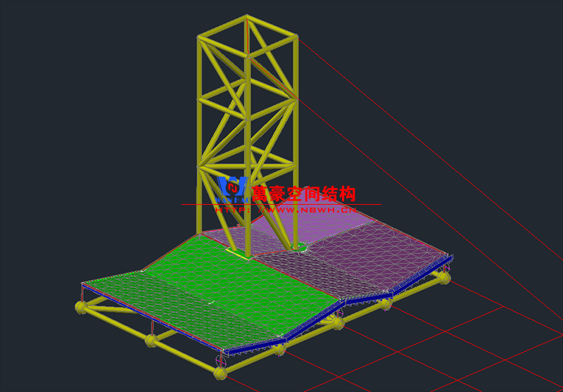563x392 pixels.
Task: Select the yellow ball joint at the rightmost corner
Action: 445,279
